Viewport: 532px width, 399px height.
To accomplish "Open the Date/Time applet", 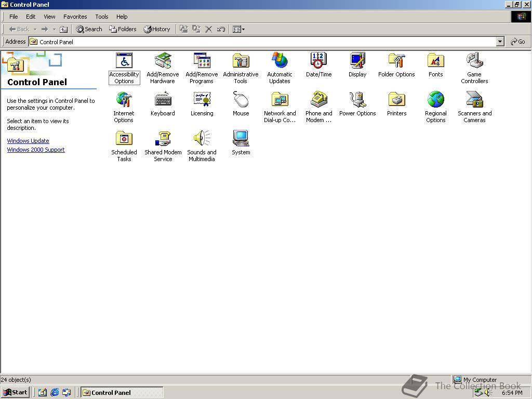I will [318, 65].
